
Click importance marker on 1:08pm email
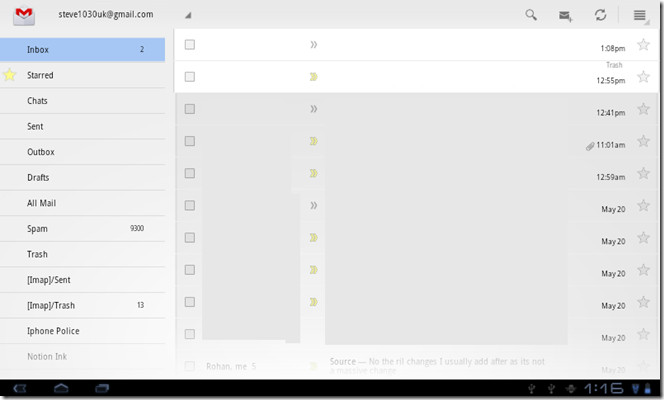(313, 44)
